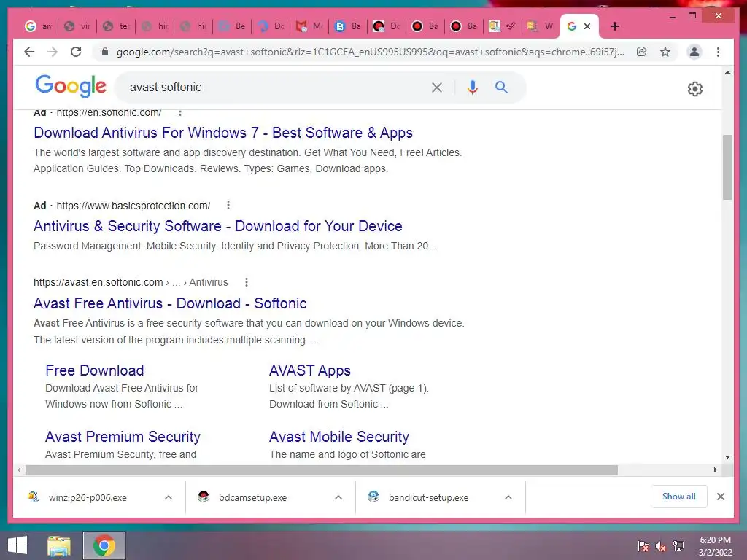Viewport: 747px width, 560px height.
Task: Click the address bar URL
Action: [x=370, y=52]
